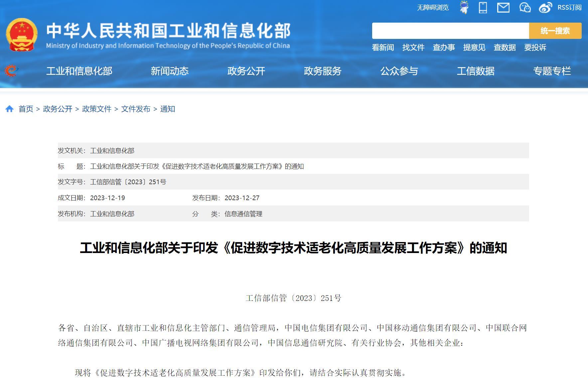
Task: Open the email icon at the top
Action: point(503,8)
